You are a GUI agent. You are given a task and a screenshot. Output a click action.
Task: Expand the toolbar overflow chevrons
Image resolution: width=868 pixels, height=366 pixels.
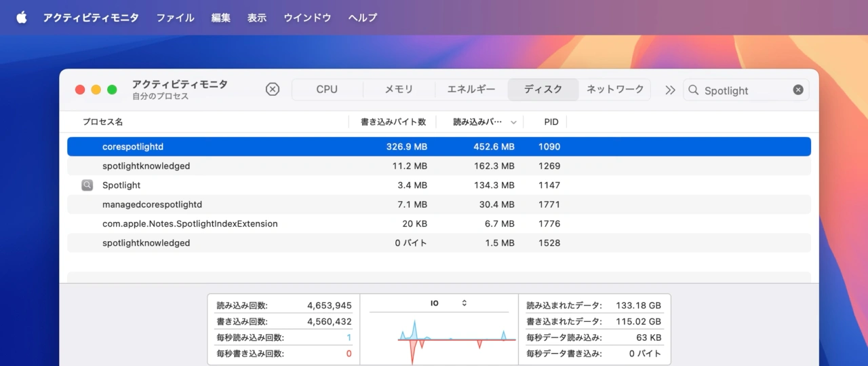670,90
